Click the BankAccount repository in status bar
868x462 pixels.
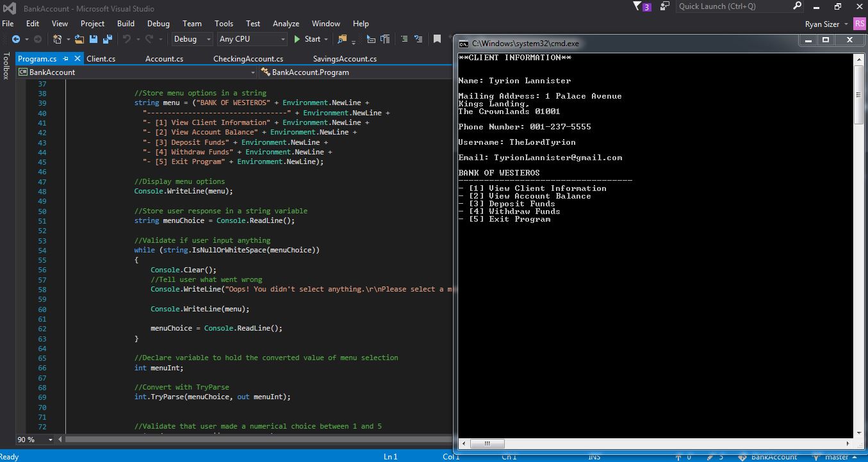coord(767,457)
